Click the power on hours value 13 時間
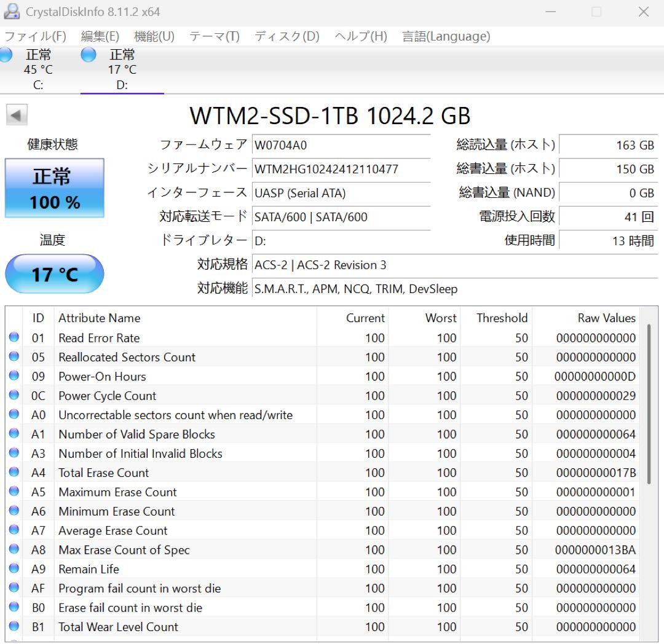Screen dimensions: 664x644 click(608, 241)
